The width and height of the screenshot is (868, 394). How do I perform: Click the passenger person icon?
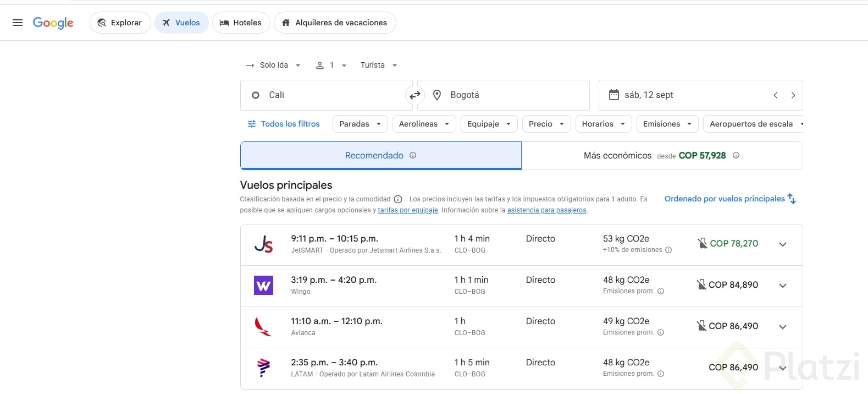[x=320, y=65]
